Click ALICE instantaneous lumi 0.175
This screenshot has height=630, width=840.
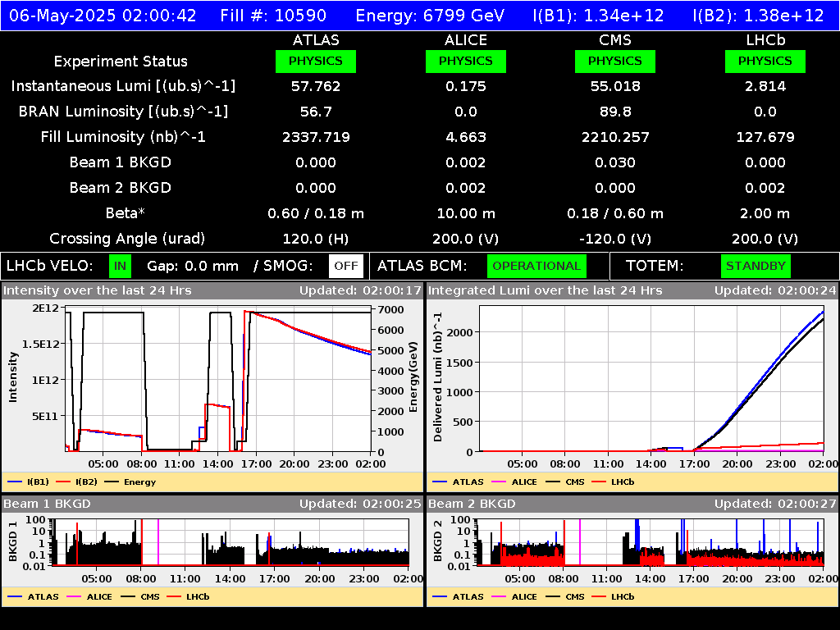466,86
